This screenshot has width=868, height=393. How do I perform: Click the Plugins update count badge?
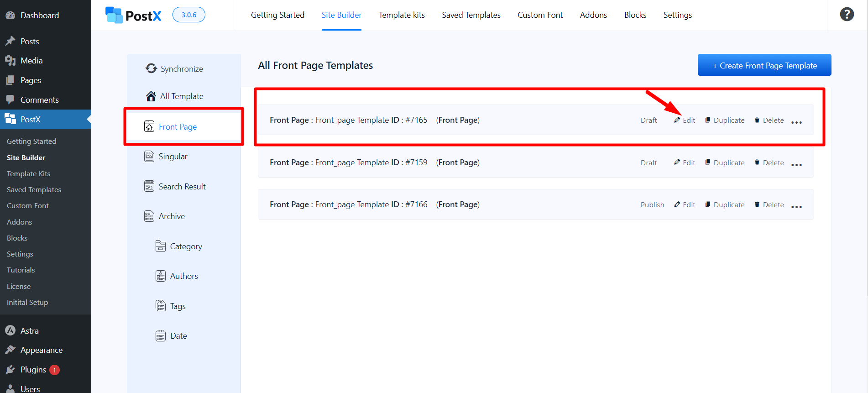pos(54,370)
